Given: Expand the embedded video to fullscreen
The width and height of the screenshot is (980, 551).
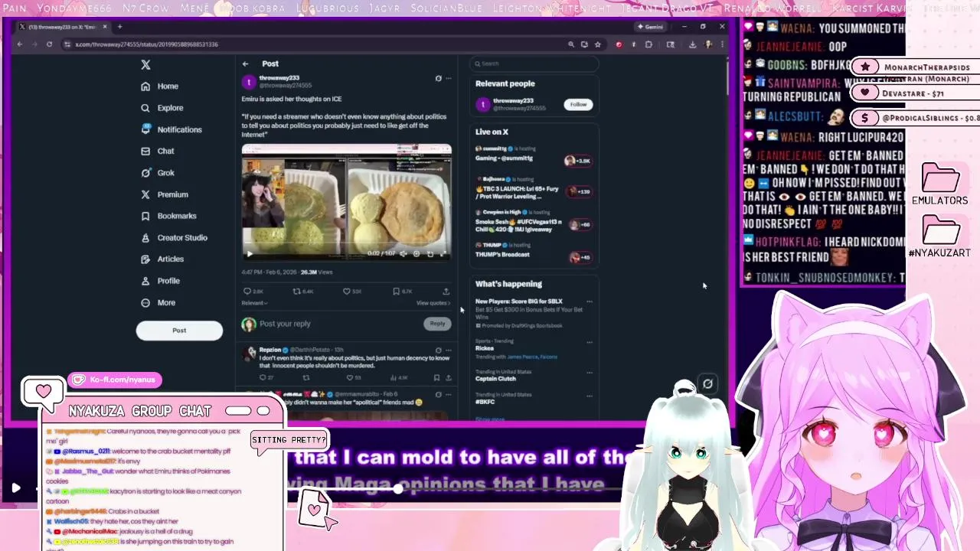Looking at the screenshot, I should 443,253.
